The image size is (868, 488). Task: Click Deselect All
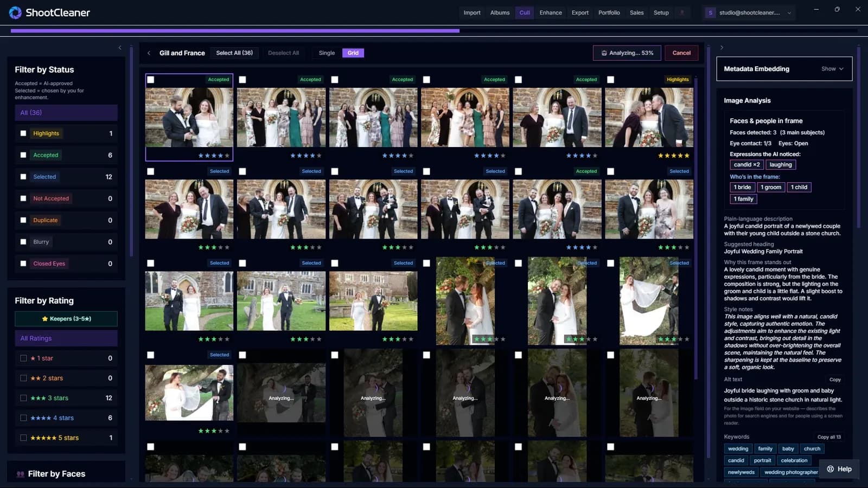(x=283, y=53)
